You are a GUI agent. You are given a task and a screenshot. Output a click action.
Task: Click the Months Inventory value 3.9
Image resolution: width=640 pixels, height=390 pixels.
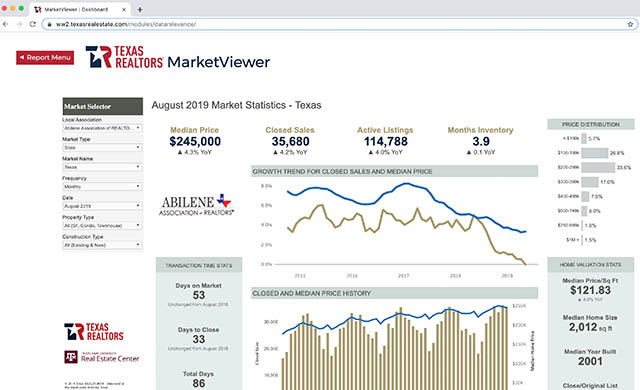tap(481, 142)
